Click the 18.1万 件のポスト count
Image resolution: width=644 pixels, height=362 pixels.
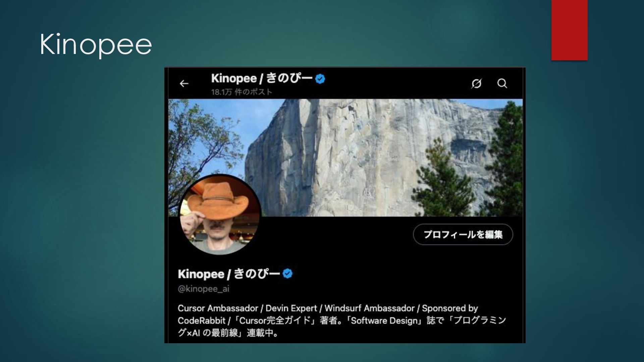click(241, 92)
